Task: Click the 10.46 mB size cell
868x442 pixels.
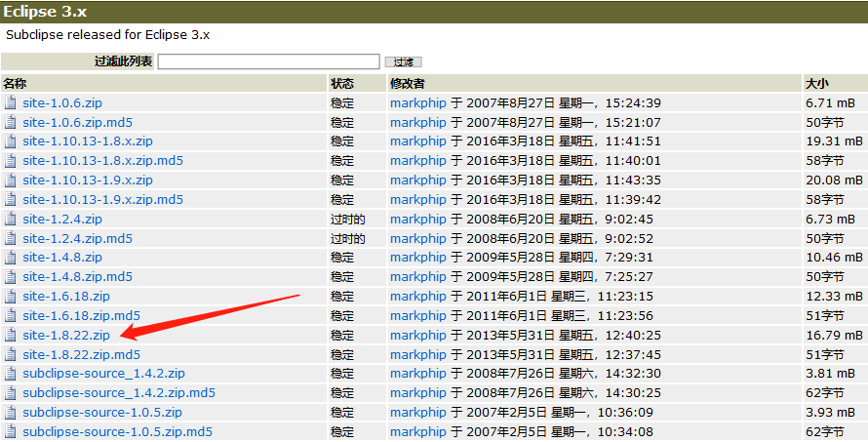Action: [834, 258]
